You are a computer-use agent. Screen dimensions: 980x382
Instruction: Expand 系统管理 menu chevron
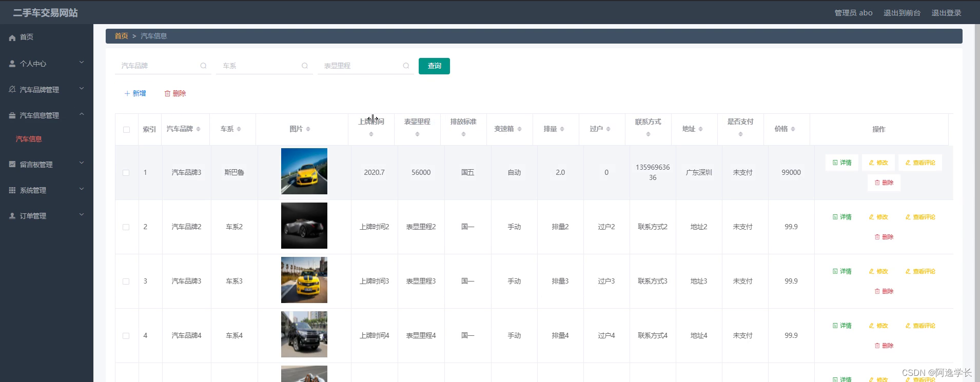coord(81,189)
